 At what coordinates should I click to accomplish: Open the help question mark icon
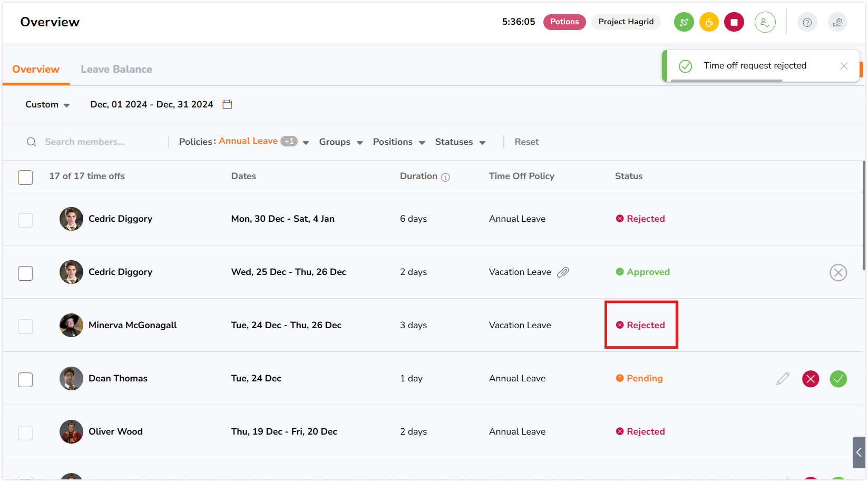pos(806,22)
